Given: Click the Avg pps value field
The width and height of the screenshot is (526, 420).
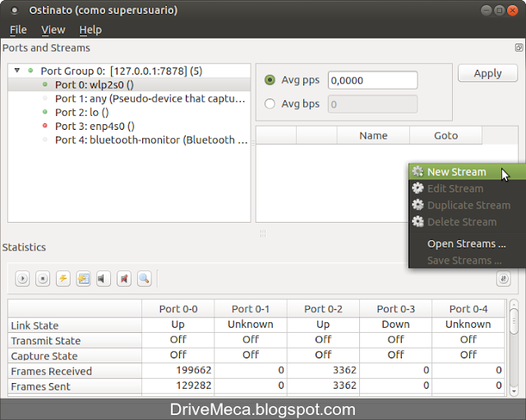Looking at the screenshot, I should pos(372,81).
